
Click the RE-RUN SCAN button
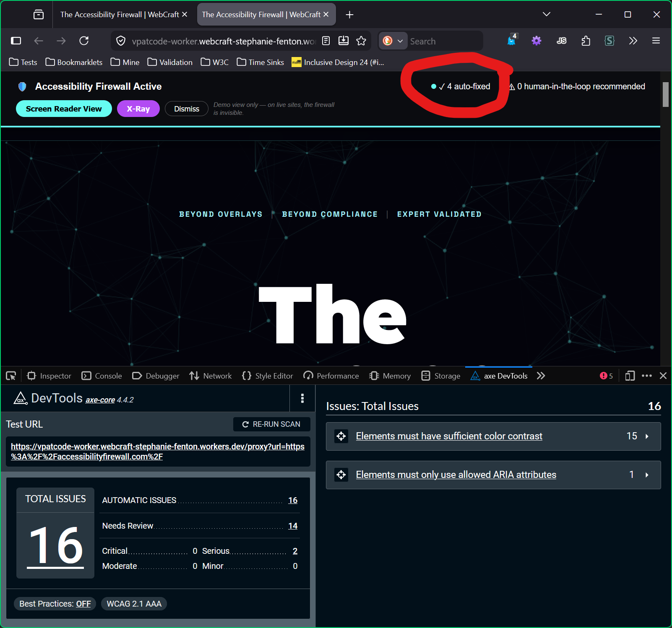pos(271,424)
